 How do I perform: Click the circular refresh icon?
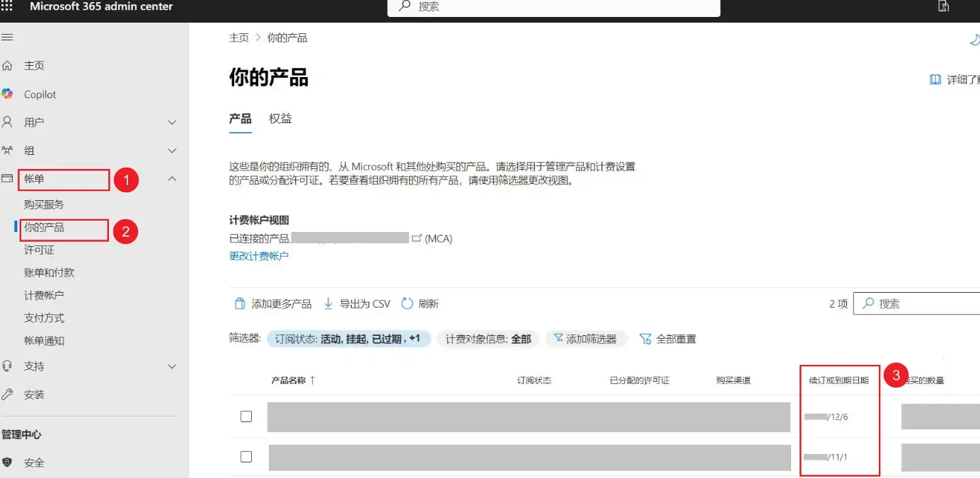[407, 304]
